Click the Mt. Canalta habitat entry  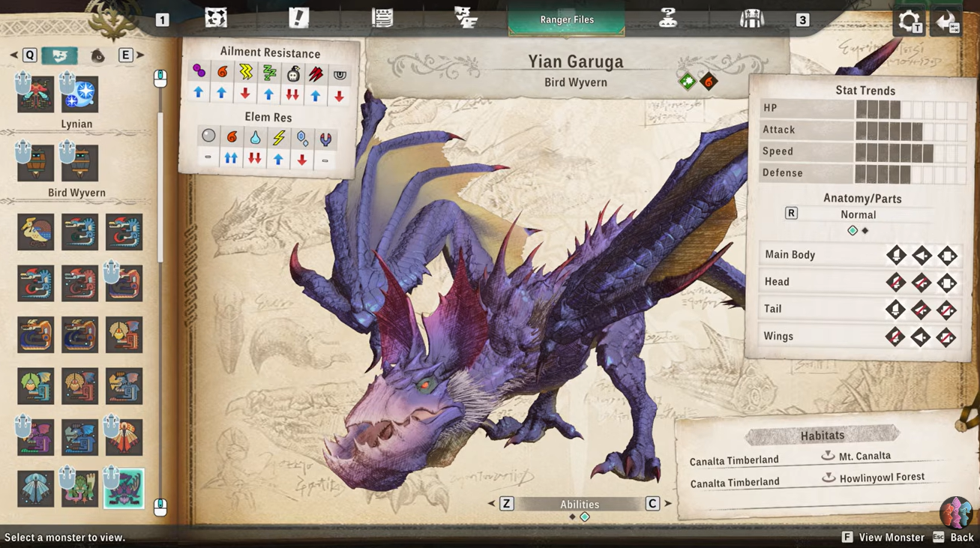tap(856, 456)
